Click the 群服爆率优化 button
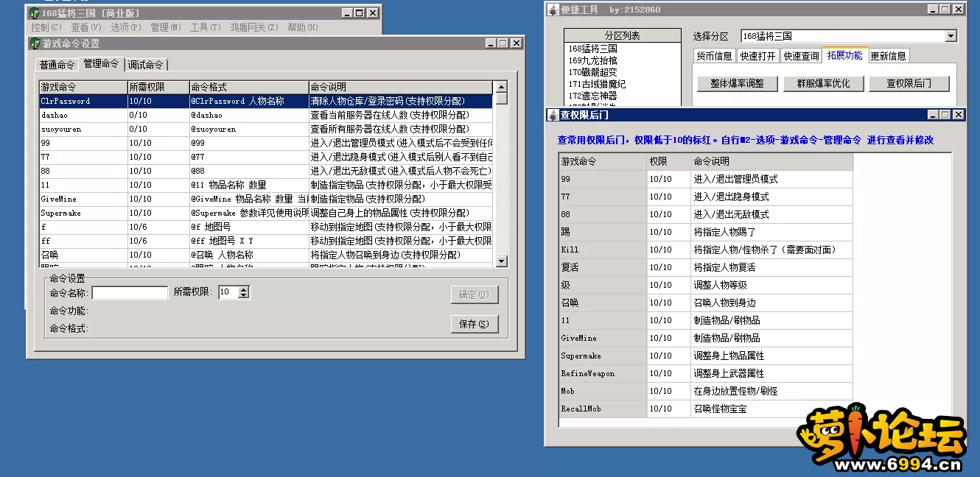Viewport: 980px width, 477px height. click(823, 83)
